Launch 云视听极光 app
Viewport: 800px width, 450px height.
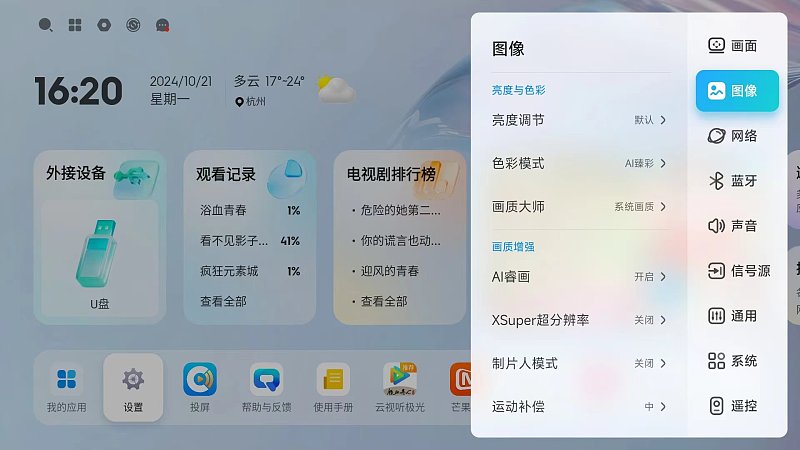click(x=399, y=387)
